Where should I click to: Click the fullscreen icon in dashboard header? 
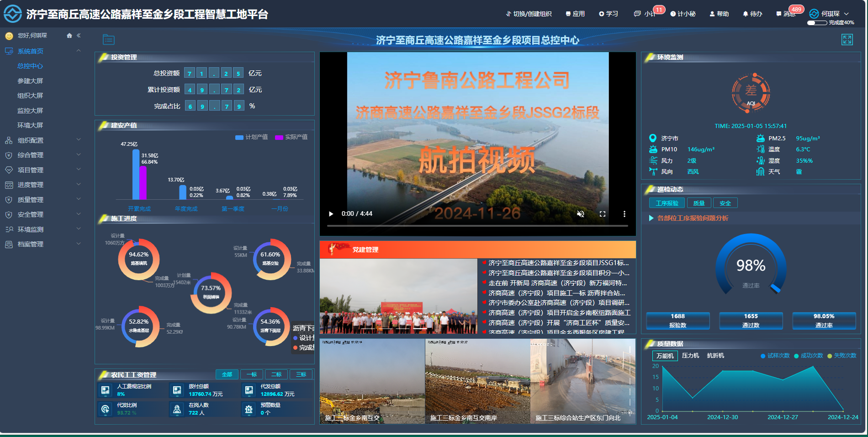847,40
